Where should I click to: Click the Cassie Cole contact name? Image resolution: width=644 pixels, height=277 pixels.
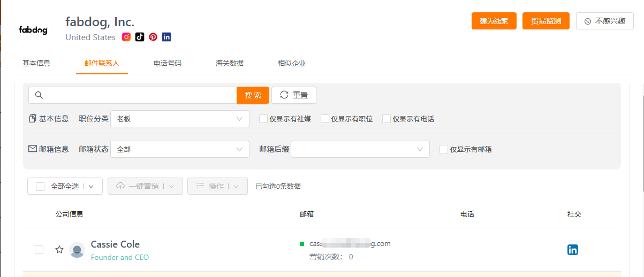point(115,244)
